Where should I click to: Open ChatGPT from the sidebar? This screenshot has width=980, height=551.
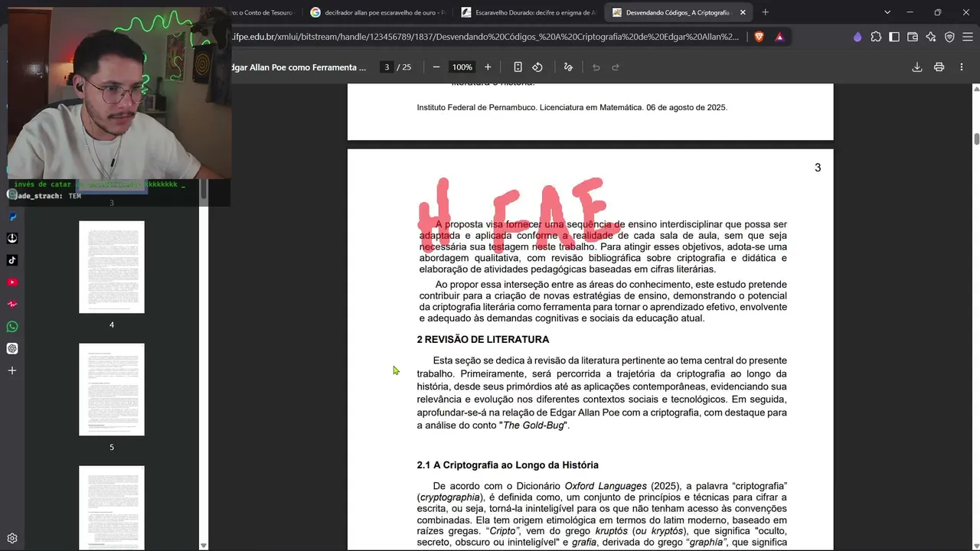[12, 349]
